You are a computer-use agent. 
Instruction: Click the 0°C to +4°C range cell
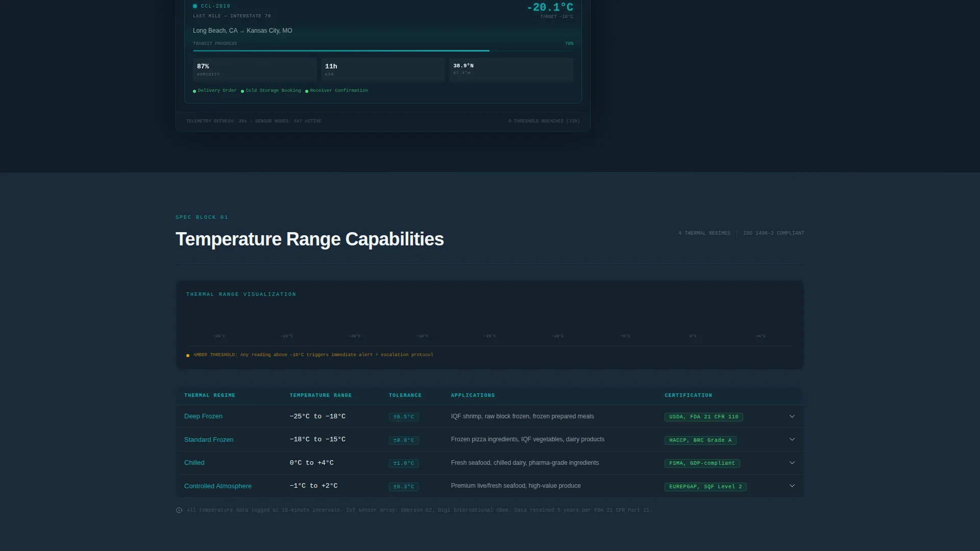312,463
